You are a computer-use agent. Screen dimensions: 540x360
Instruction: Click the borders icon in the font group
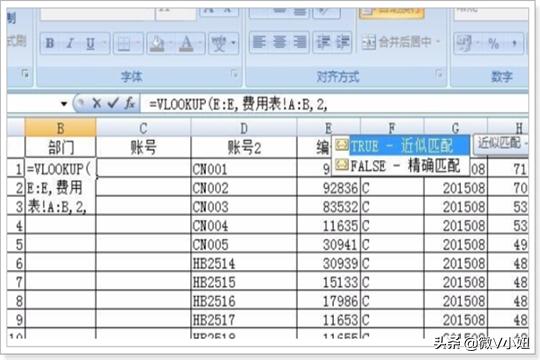tap(124, 43)
